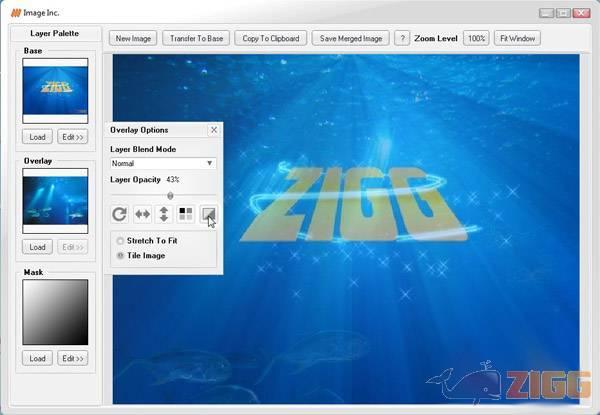This screenshot has height=415, width=600.
Task: Click the gray square icon under the cursor
Action: click(208, 214)
